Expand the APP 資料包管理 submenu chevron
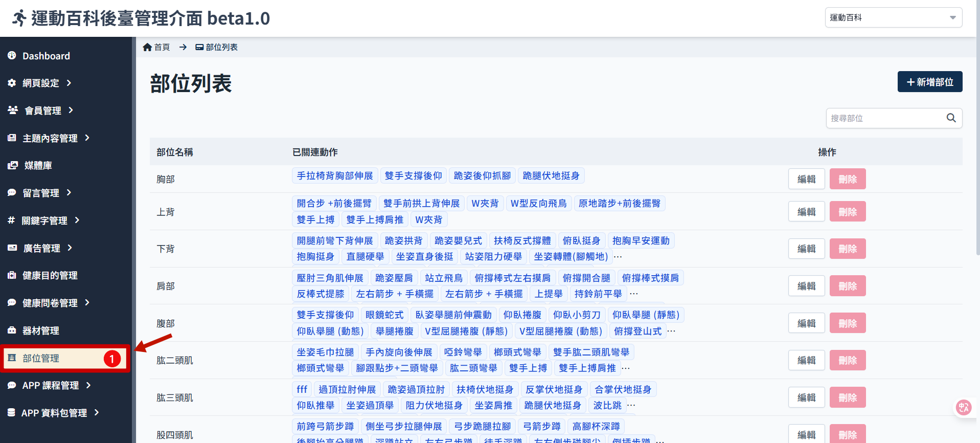This screenshot has height=443, width=980. coord(96,412)
